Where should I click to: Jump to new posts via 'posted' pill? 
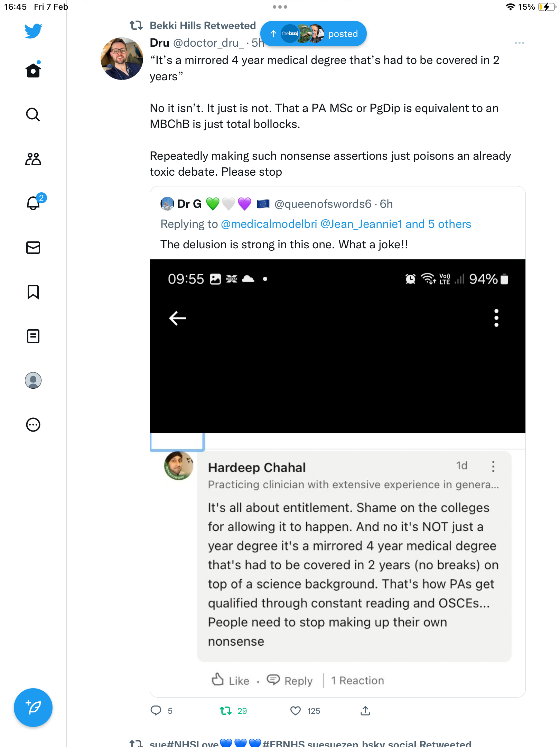(x=313, y=34)
